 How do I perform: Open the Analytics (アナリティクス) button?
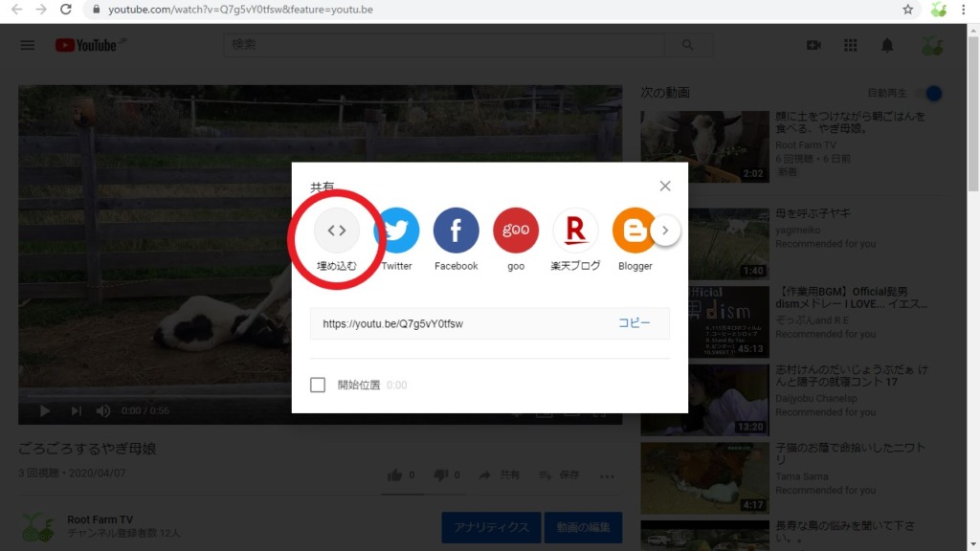491,527
